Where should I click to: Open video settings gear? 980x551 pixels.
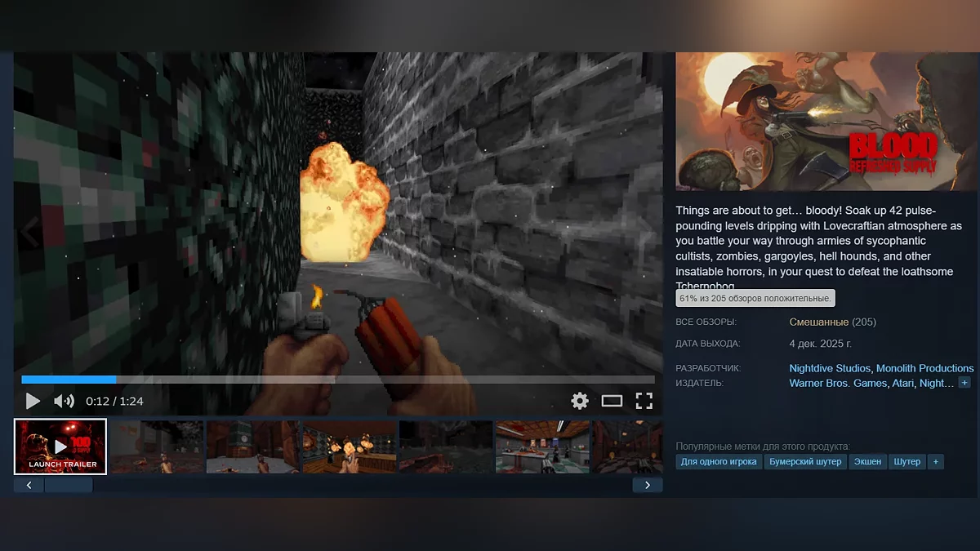[x=580, y=401]
